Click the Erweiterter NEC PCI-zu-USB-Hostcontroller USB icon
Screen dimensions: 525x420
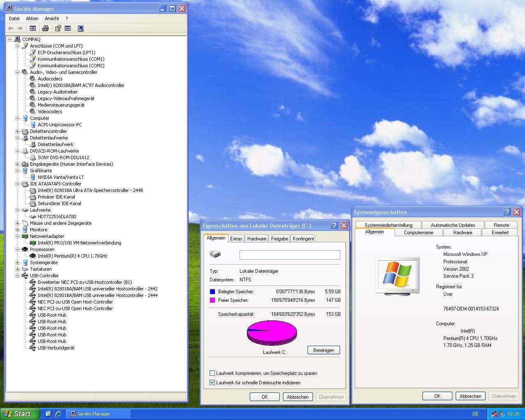pyautogui.click(x=33, y=282)
